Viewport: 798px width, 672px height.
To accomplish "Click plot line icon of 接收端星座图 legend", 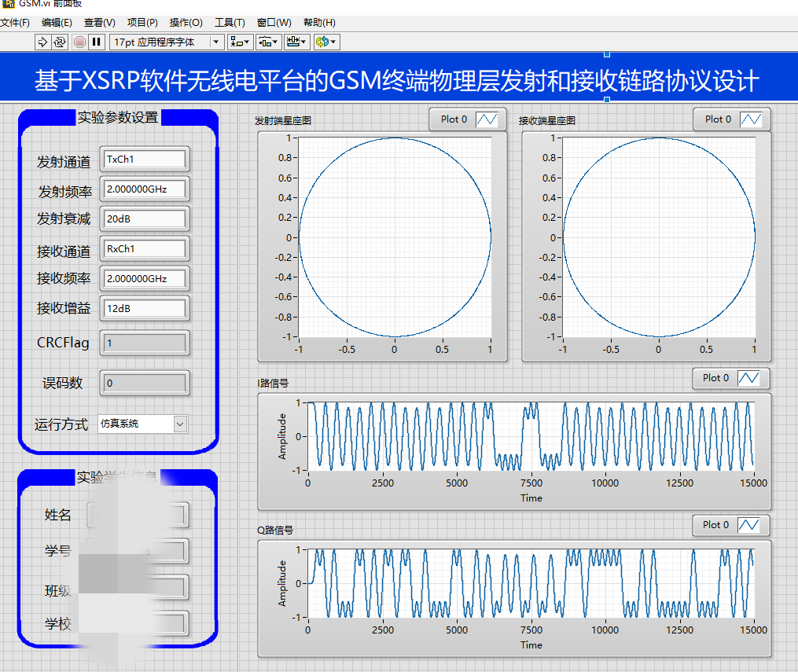I will [x=751, y=119].
